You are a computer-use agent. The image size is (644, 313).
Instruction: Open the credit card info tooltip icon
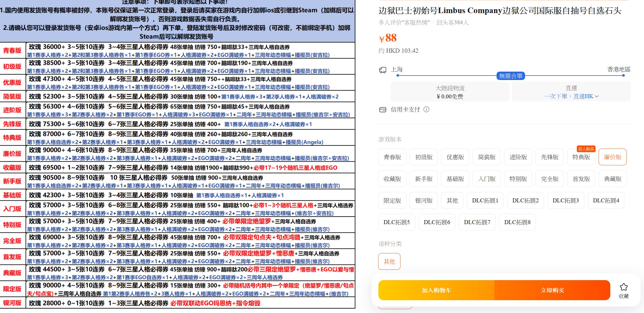click(x=426, y=110)
